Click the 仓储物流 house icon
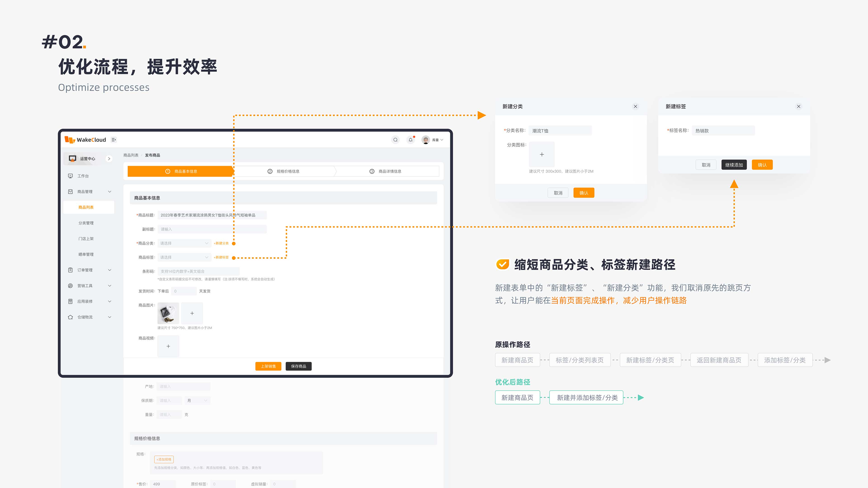The width and height of the screenshot is (868, 488). [x=71, y=317]
